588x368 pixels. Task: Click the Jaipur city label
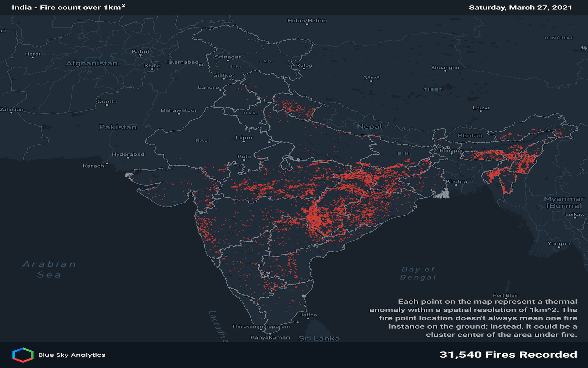[244, 138]
